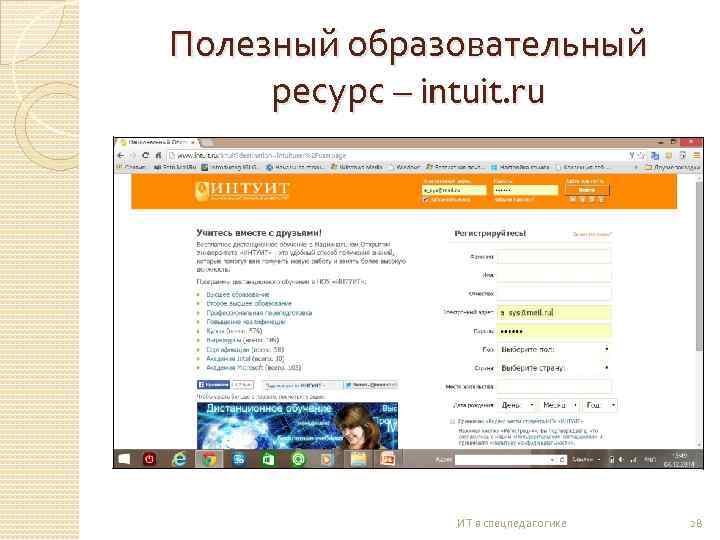720x540 pixels.
Task: Click the registration email field
Action: 554,312
